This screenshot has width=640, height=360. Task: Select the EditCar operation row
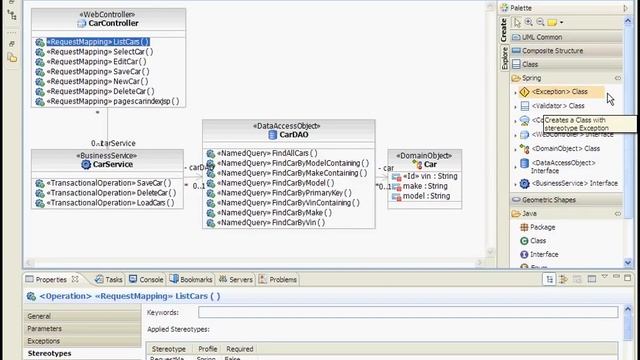[91, 62]
